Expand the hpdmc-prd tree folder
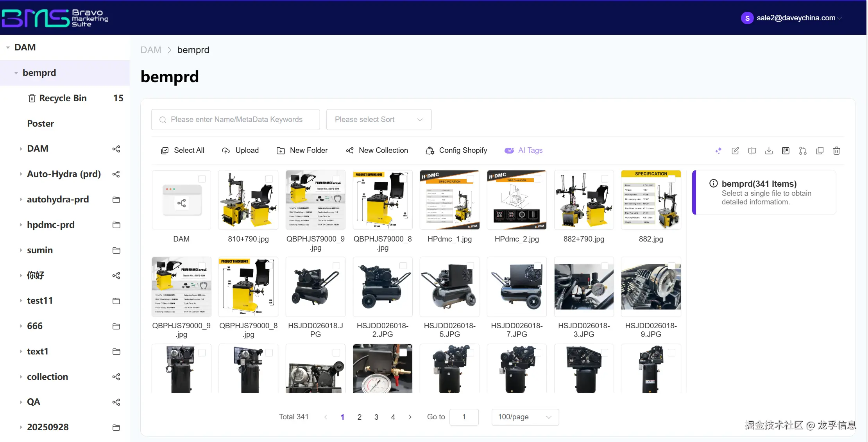 click(21, 225)
